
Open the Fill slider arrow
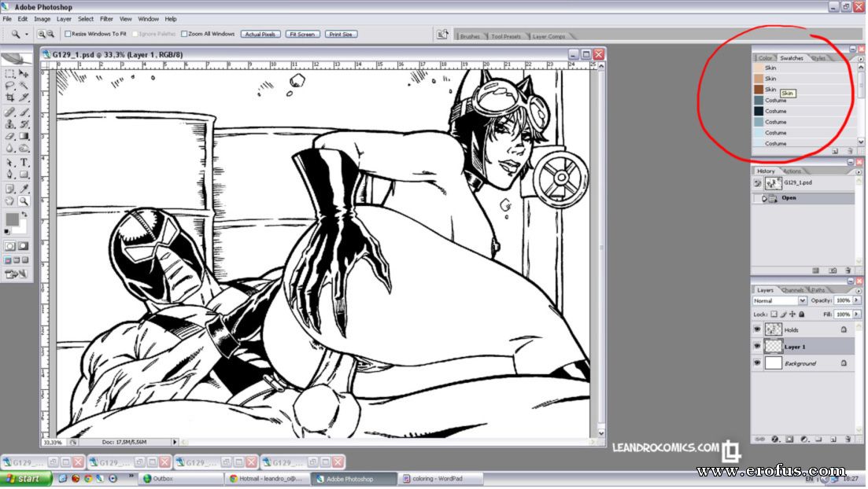pos(856,314)
